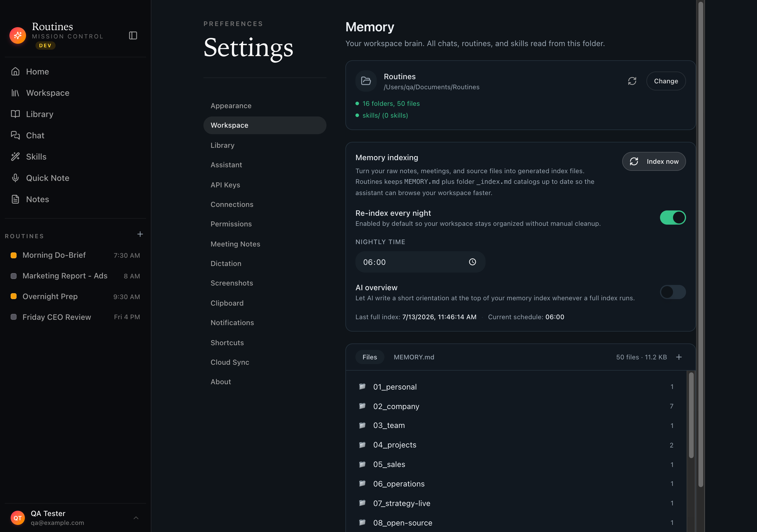Screen dimensions: 757x532
Task: Expand the QA Tester account menu chevron
Action: coord(136,518)
